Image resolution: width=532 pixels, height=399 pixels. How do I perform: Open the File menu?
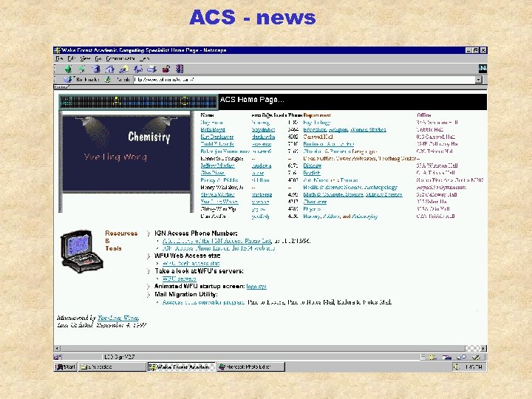[59, 58]
